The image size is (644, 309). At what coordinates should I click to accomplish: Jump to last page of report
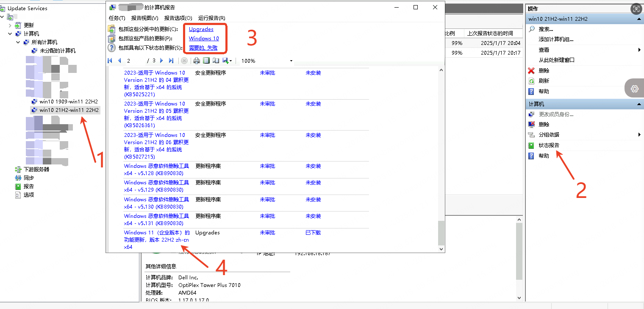pyautogui.click(x=171, y=61)
